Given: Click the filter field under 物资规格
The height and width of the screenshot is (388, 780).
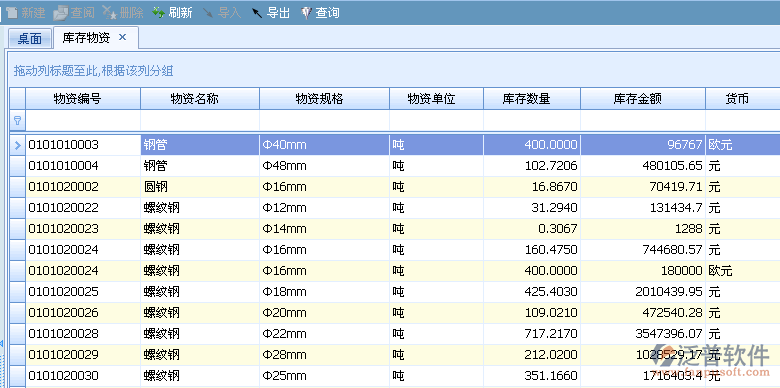Looking at the screenshot, I should click(x=324, y=120).
